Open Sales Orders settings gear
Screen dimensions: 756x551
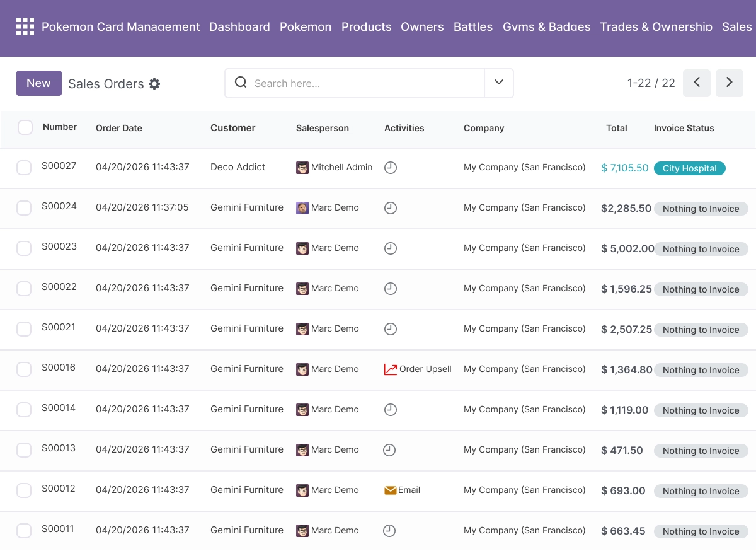click(x=154, y=84)
